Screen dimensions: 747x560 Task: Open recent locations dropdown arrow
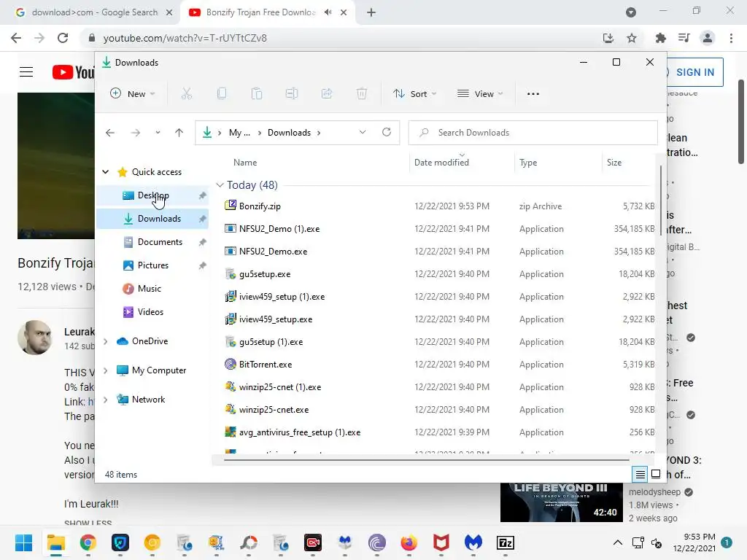click(x=158, y=133)
